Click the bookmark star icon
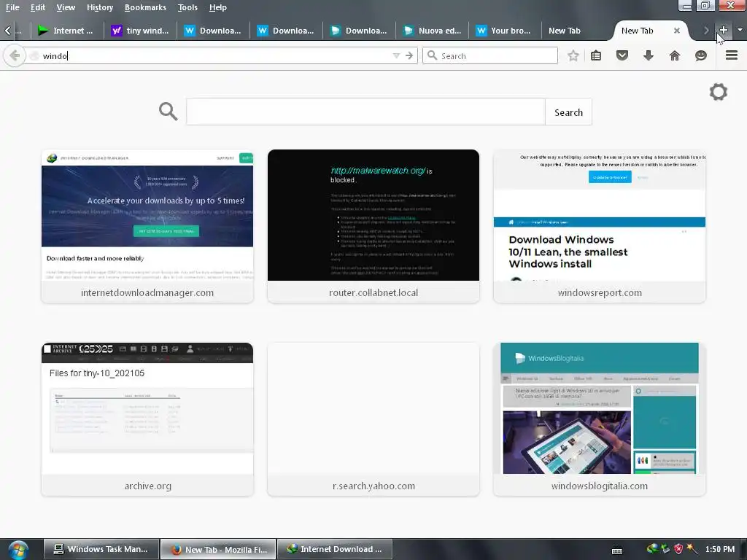This screenshot has width=747, height=560. coord(573,55)
